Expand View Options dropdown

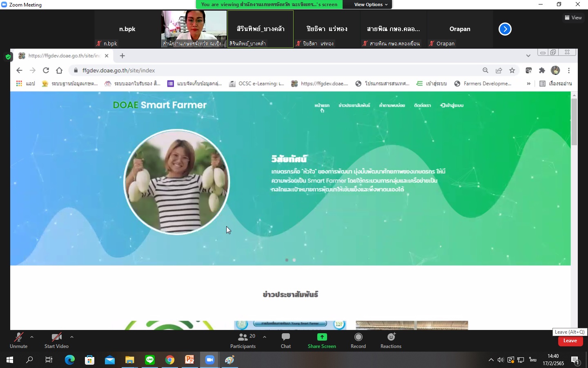pos(371,4)
